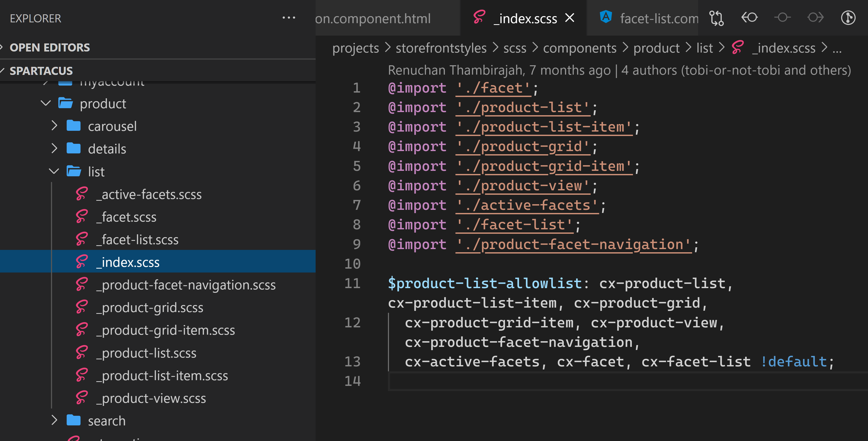The image size is (868, 441).
Task: Switch to facet-list.com tab
Action: click(x=659, y=18)
